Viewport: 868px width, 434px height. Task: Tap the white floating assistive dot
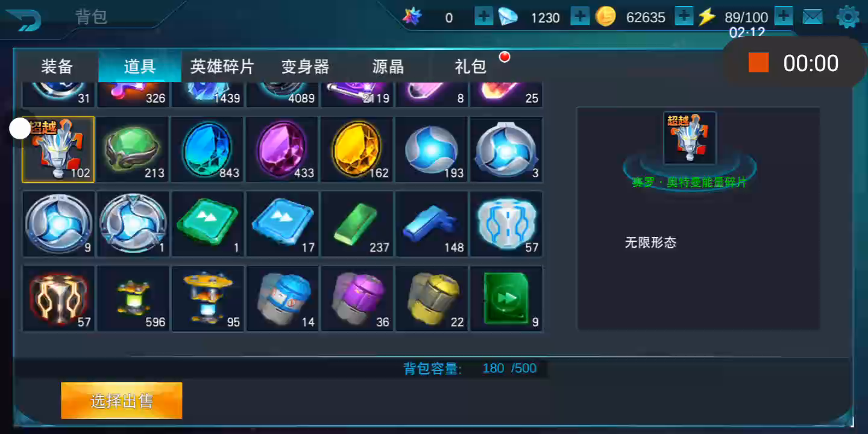tap(20, 128)
